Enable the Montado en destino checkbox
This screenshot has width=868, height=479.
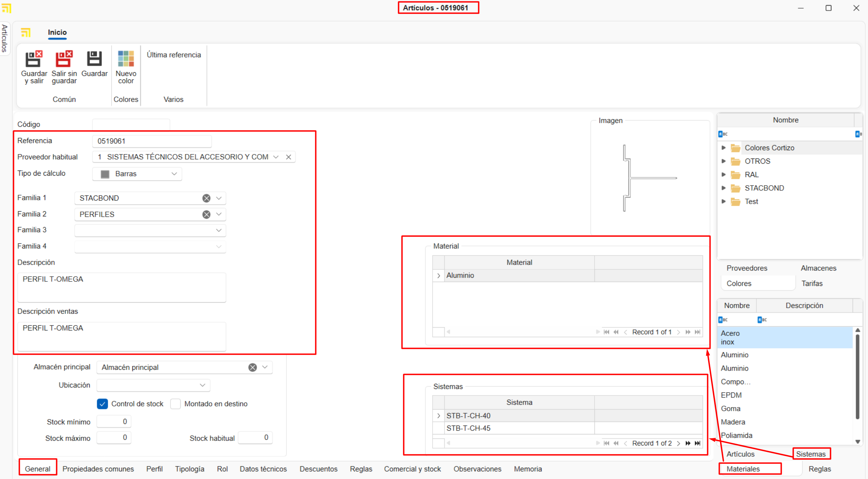click(x=175, y=404)
